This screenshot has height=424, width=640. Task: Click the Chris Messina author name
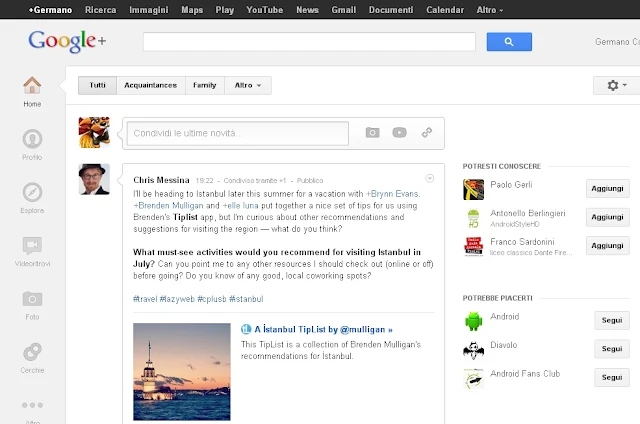click(161, 180)
